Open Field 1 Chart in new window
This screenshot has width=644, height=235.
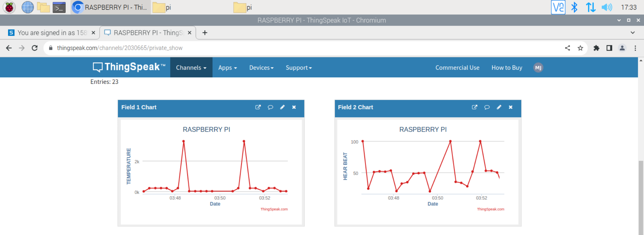pyautogui.click(x=258, y=107)
